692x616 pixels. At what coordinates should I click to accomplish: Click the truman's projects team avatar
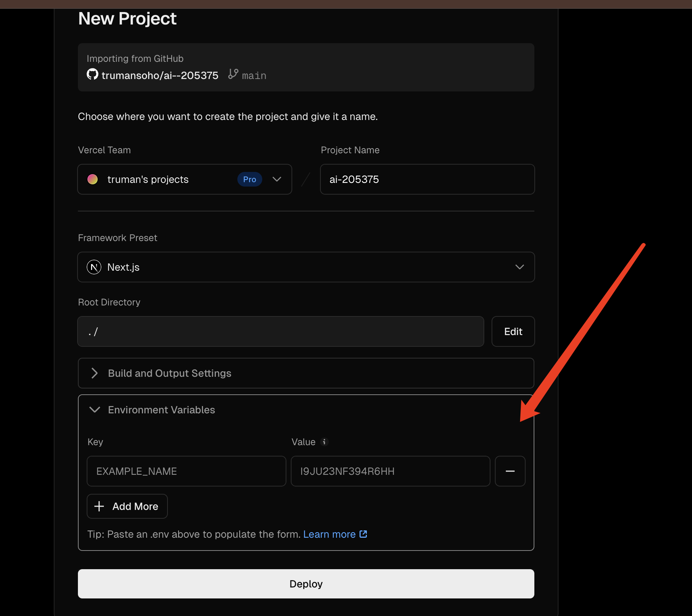(x=93, y=179)
